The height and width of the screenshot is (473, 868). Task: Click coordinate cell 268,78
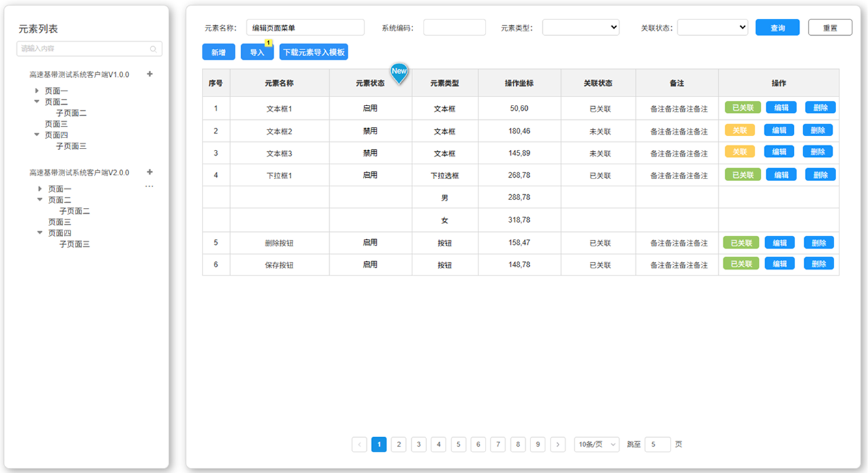pyautogui.click(x=519, y=175)
